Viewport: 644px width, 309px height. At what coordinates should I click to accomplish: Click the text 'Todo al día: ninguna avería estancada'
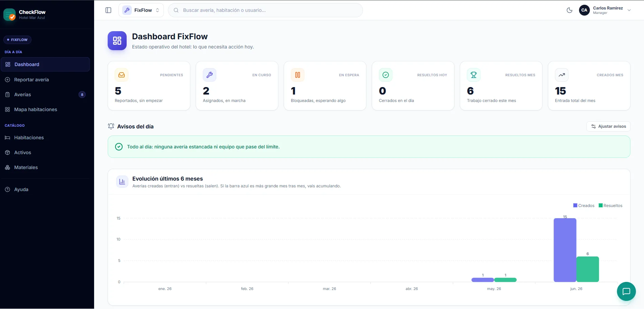point(170,147)
